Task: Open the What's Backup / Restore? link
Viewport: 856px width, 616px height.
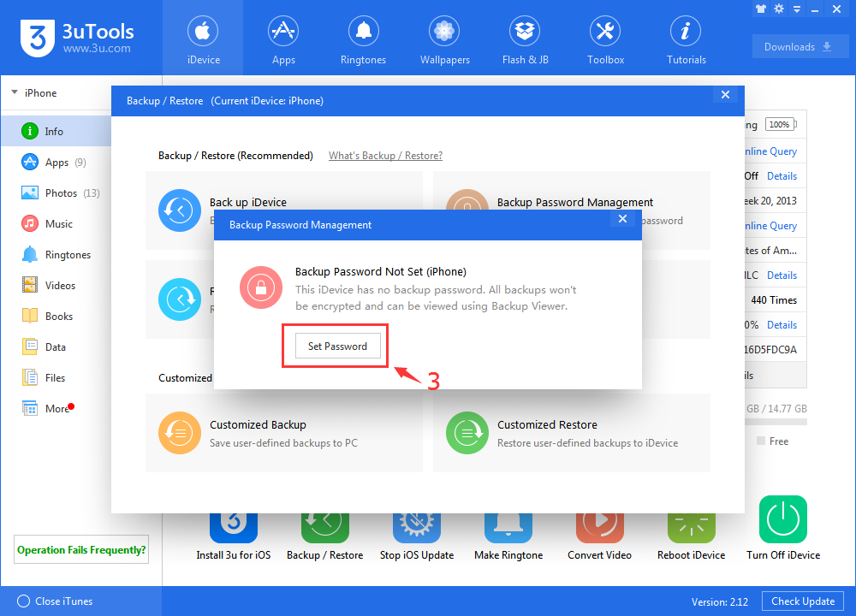Action: click(385, 156)
